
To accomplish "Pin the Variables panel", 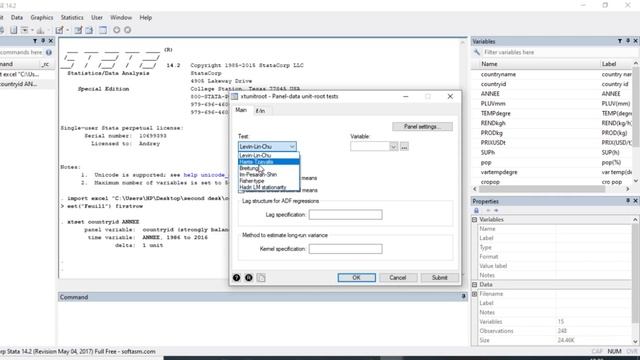I will 628,41.
